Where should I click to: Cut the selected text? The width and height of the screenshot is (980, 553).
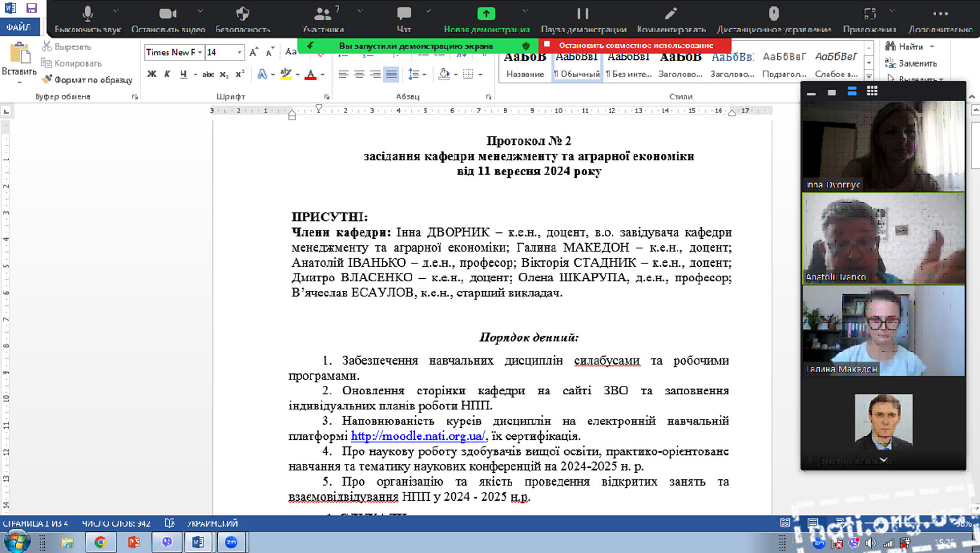[x=66, y=47]
